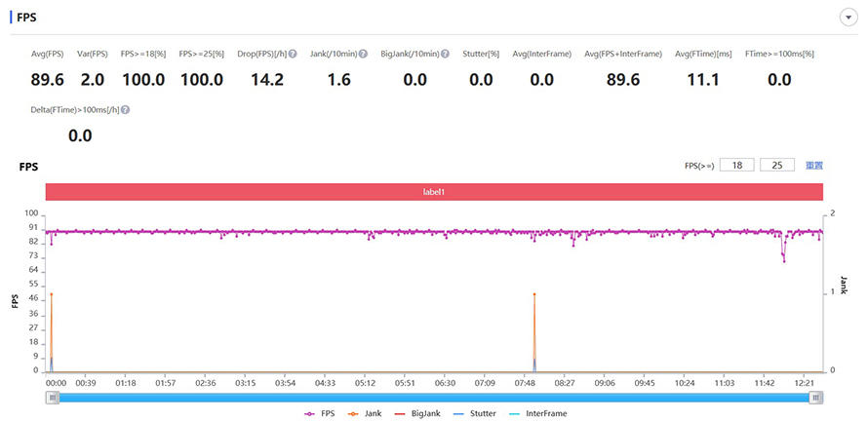The image size is (868, 422).
Task: Click help icon next to Delta(FTime)>100ms[/h]
Action: point(125,110)
